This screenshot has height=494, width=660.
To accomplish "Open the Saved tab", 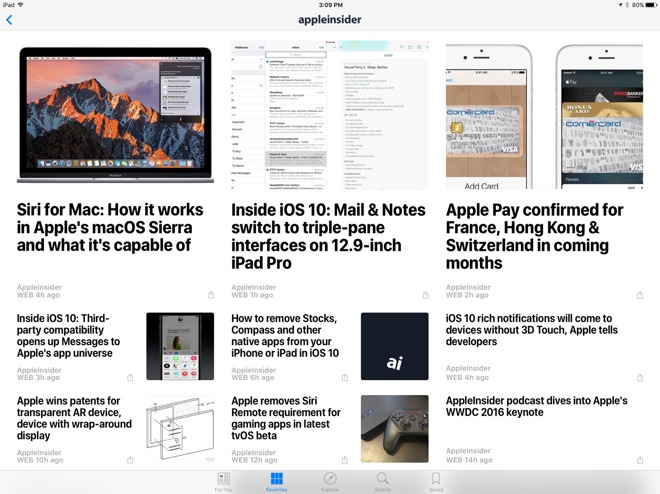I will 436,482.
